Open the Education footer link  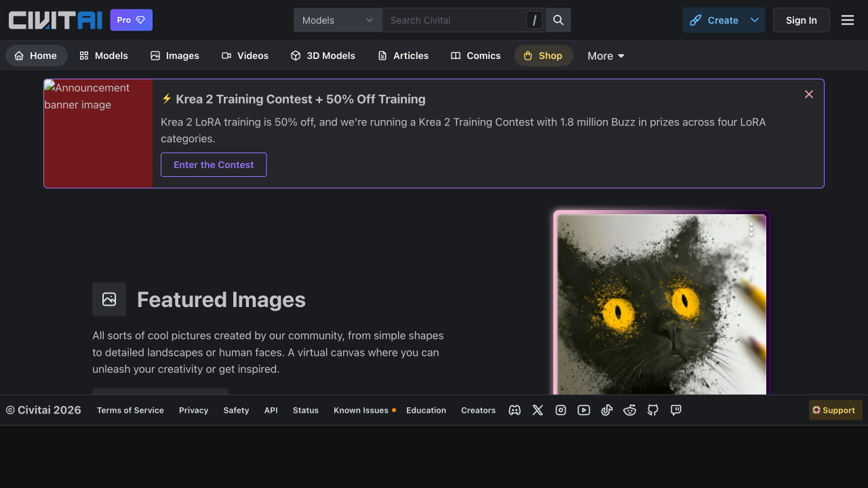click(426, 410)
